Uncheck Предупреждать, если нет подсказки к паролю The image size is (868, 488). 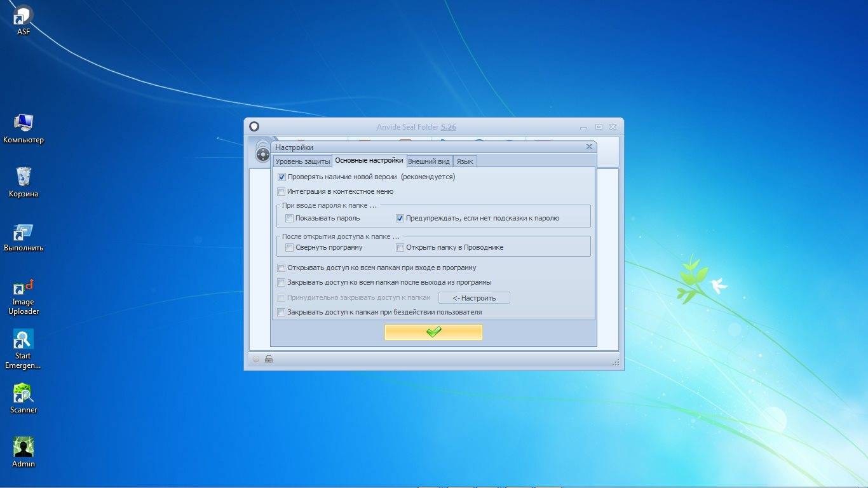[x=400, y=218]
